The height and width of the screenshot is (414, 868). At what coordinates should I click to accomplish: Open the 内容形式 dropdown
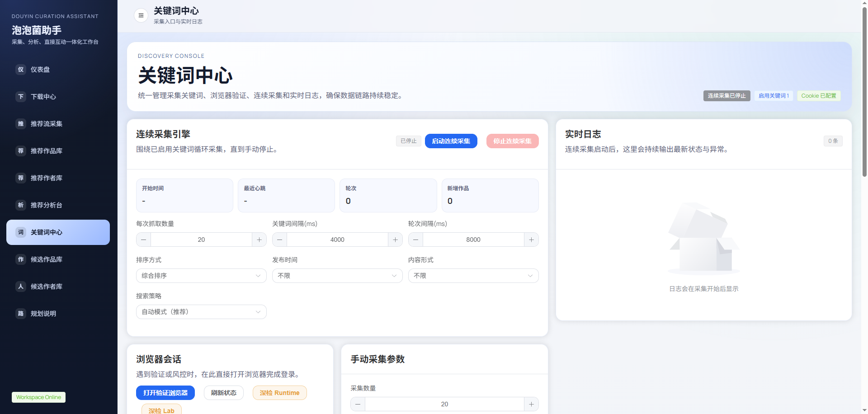(473, 276)
